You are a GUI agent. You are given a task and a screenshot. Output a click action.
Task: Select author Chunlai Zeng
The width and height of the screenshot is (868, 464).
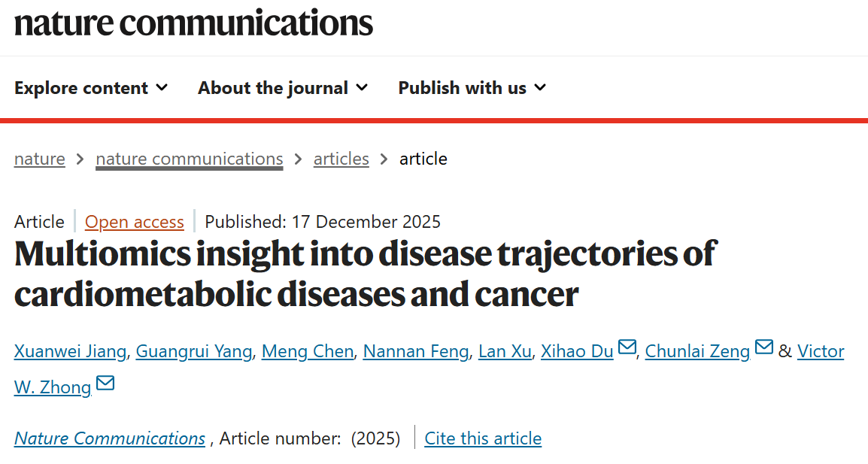coord(697,351)
